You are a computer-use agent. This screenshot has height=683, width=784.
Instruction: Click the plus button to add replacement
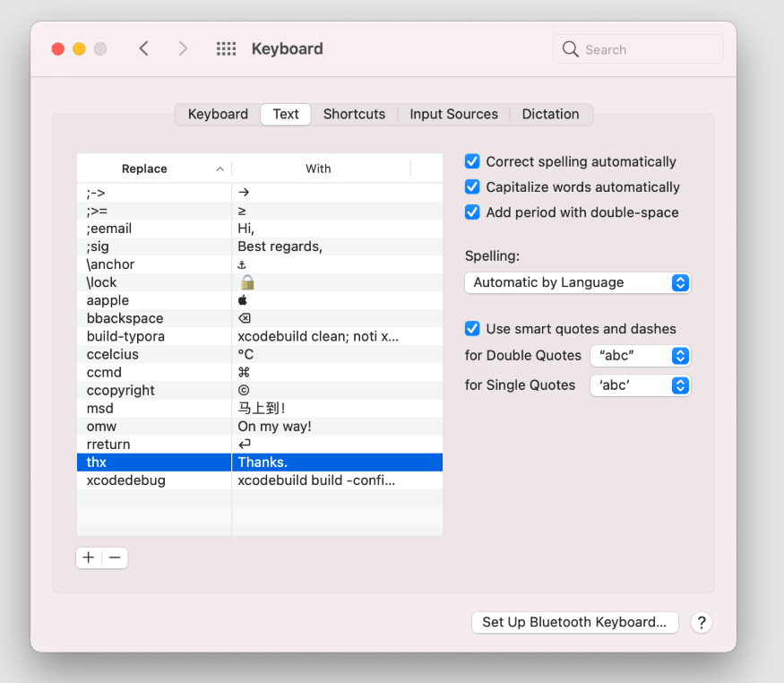89,558
